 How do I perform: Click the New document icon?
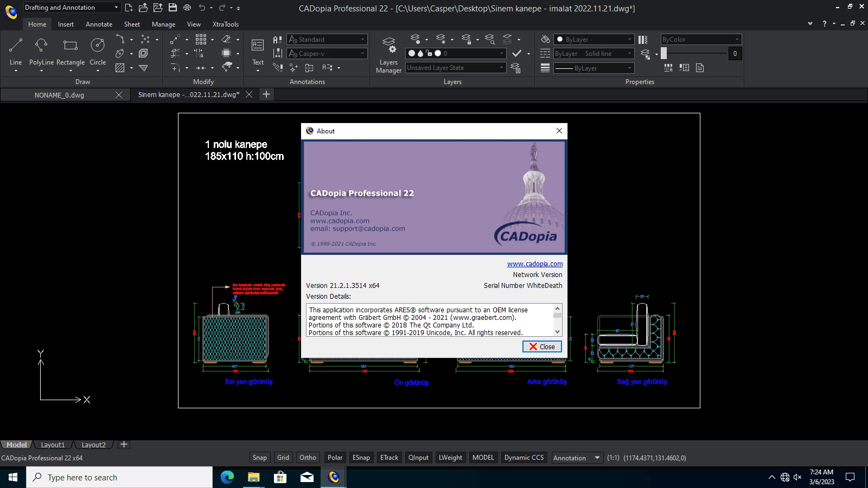[x=129, y=8]
